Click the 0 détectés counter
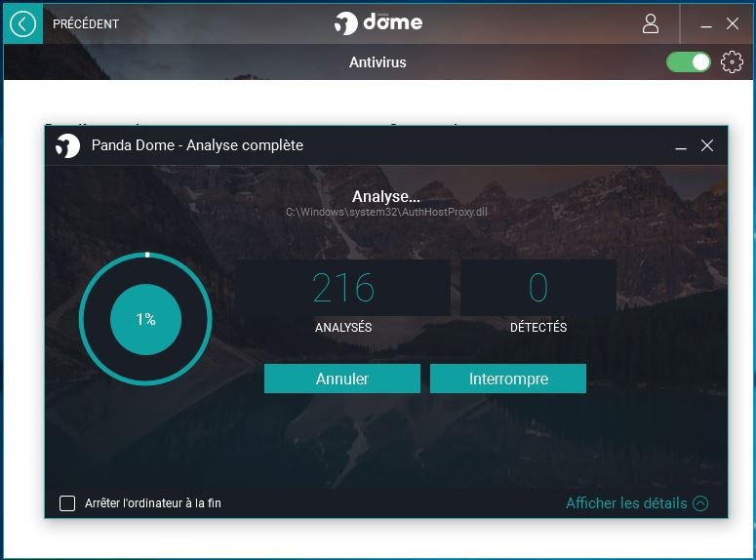 (x=538, y=288)
